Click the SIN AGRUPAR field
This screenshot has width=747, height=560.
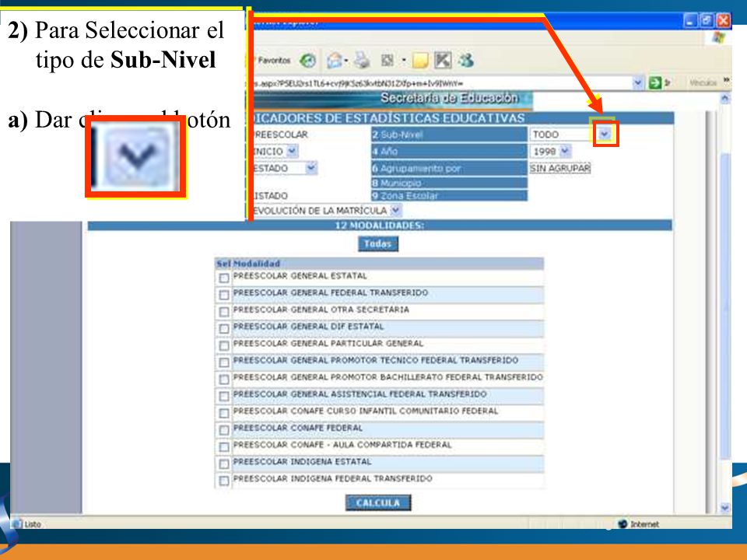[x=559, y=168]
